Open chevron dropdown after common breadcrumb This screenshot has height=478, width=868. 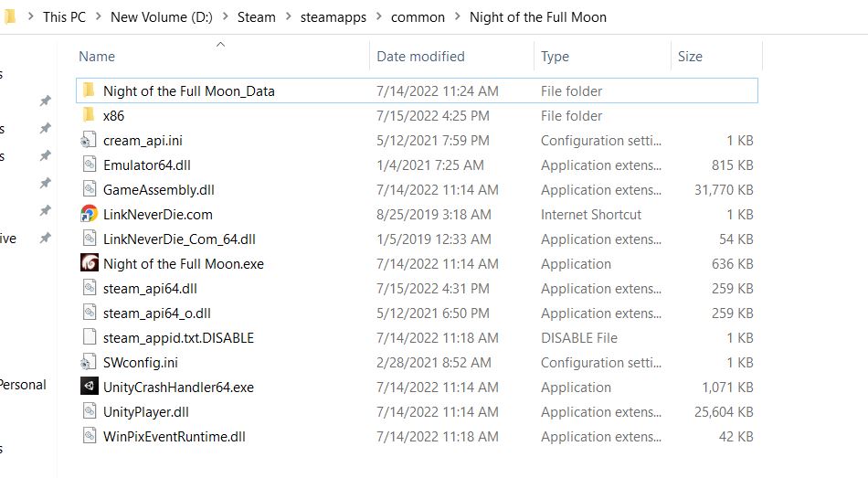(457, 17)
